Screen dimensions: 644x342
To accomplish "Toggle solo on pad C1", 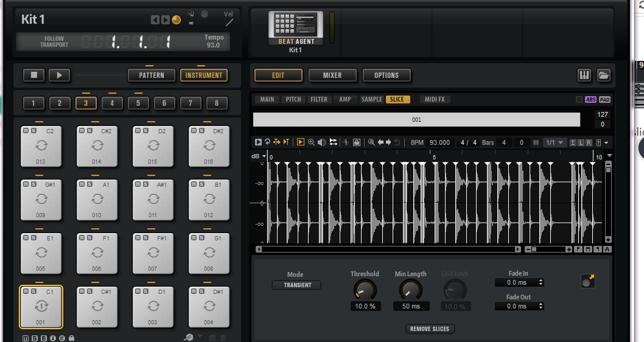I will pos(33,291).
